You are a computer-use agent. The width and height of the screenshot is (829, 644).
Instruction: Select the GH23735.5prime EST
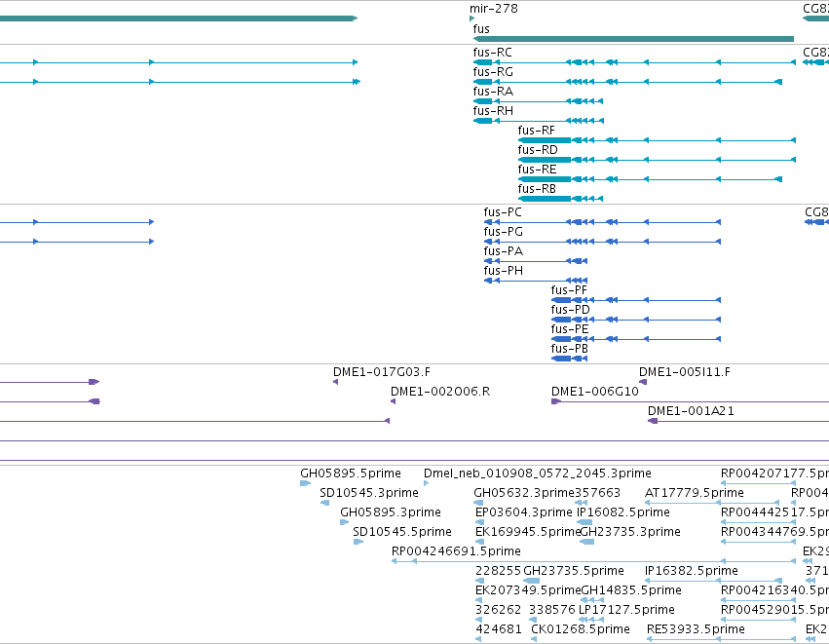(531, 581)
